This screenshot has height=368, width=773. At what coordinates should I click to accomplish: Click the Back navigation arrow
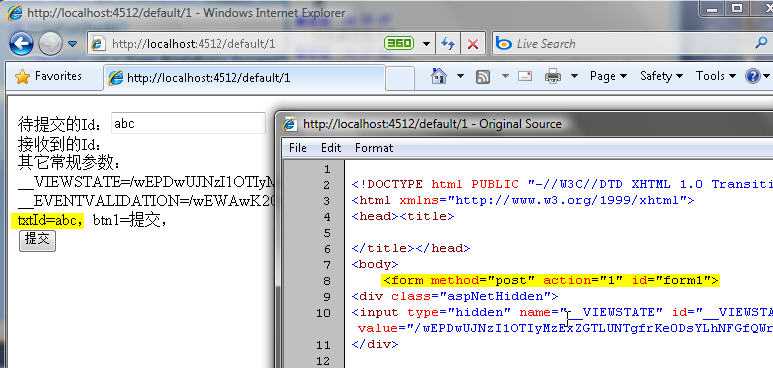click(x=21, y=44)
